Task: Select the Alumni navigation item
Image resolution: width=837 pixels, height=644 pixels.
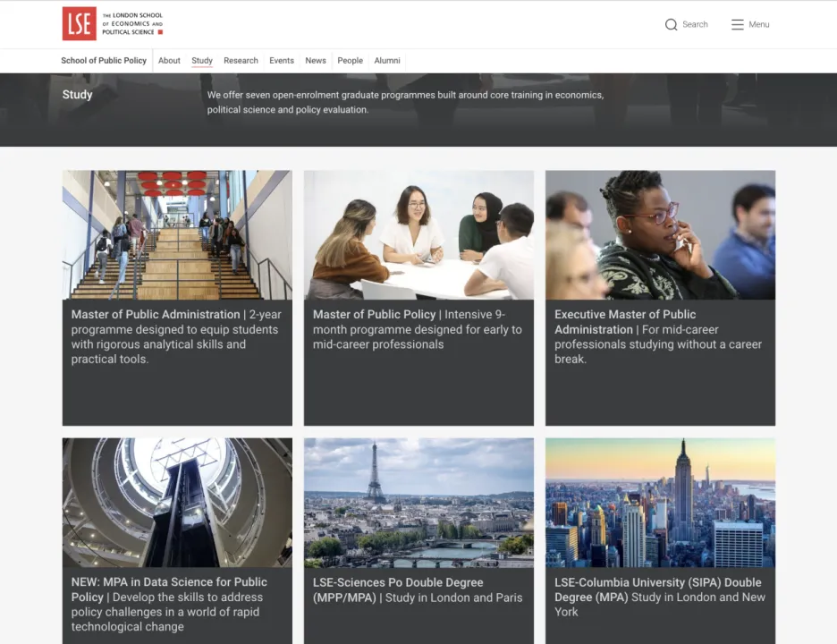Action: [x=387, y=61]
